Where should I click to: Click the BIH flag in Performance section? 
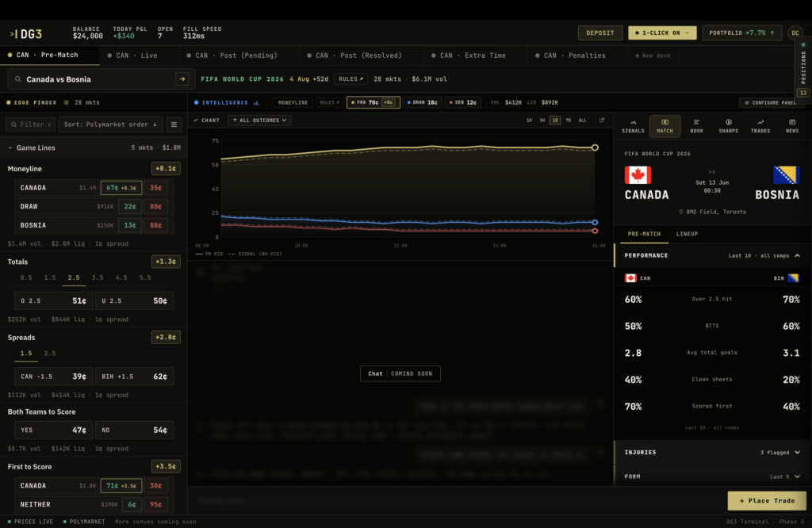(793, 278)
